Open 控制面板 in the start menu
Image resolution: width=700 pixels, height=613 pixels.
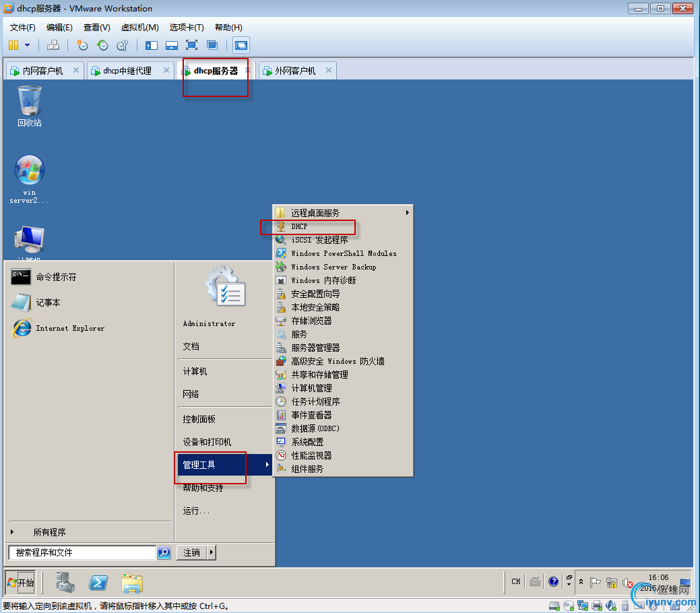click(199, 419)
